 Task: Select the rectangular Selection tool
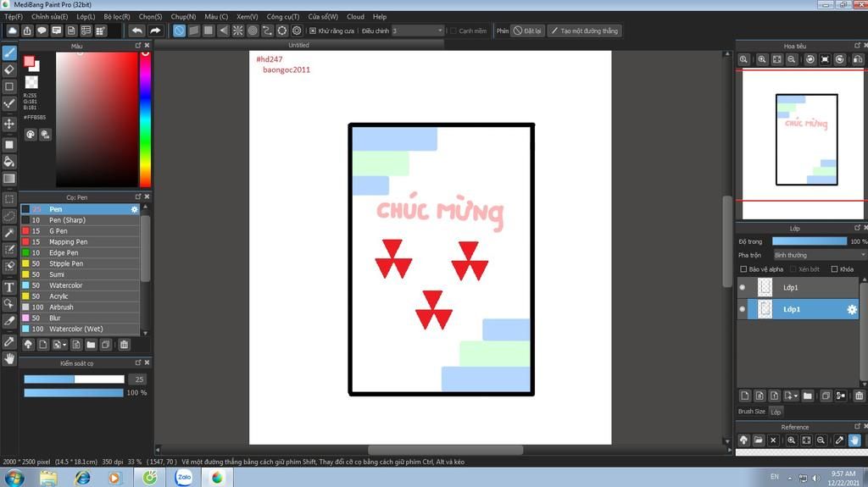click(x=9, y=199)
